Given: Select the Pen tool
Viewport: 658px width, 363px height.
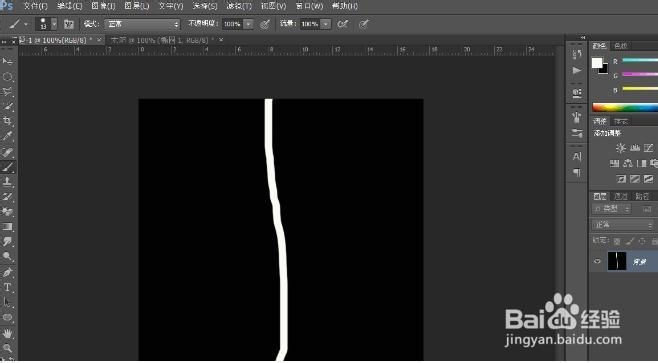Looking at the screenshot, I should [x=7, y=272].
